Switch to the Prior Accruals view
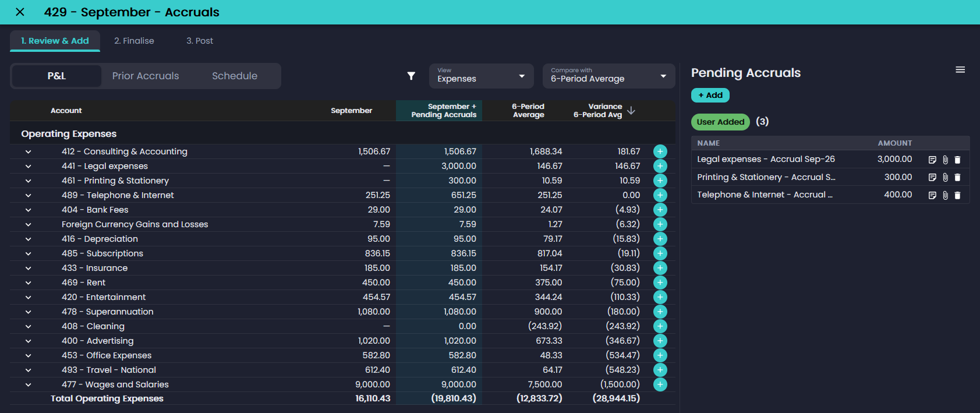Screen dimensions: 980x413 (x=146, y=76)
